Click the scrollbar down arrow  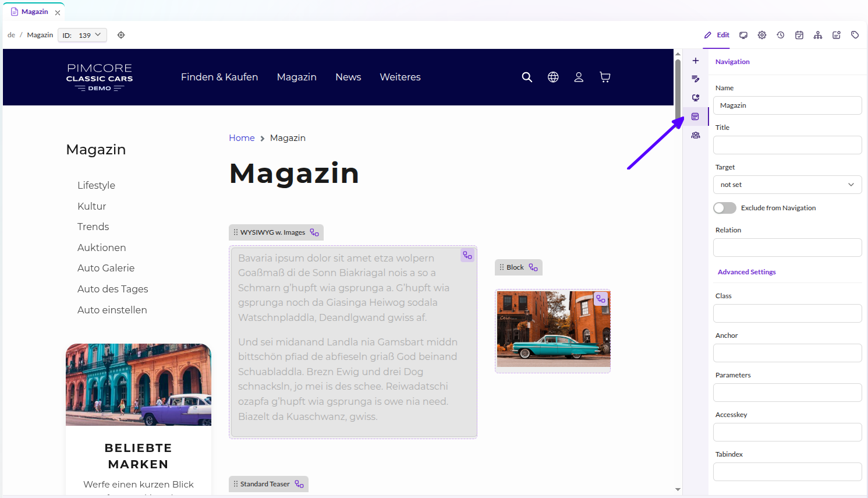click(678, 489)
